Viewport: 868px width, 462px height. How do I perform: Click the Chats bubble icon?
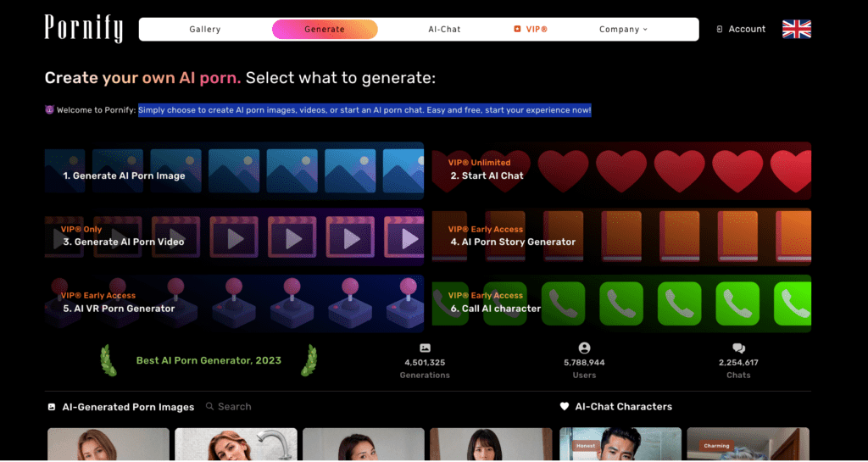(x=738, y=348)
